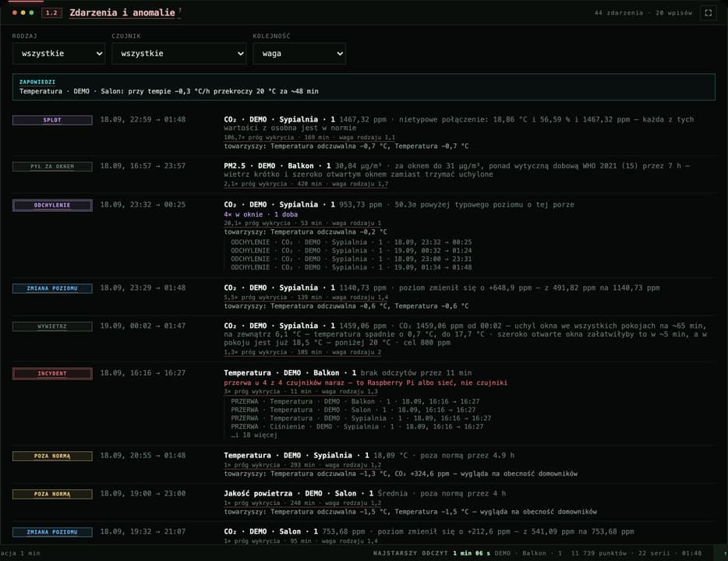Select ODCHYLENIE sub-entry 19.09, 01:34 → 01:48
This screenshot has width=728, height=561.
(352, 267)
